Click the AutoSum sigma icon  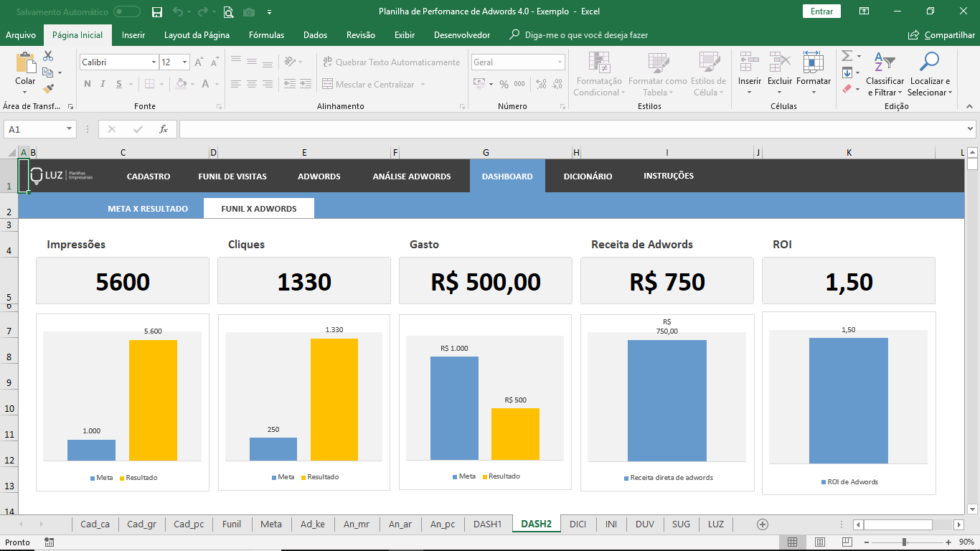847,56
